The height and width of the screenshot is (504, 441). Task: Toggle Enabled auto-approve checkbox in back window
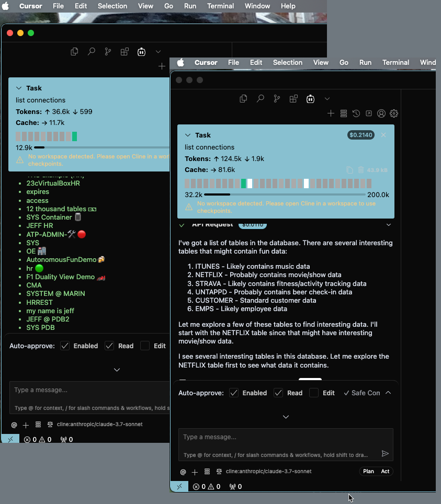tap(65, 346)
